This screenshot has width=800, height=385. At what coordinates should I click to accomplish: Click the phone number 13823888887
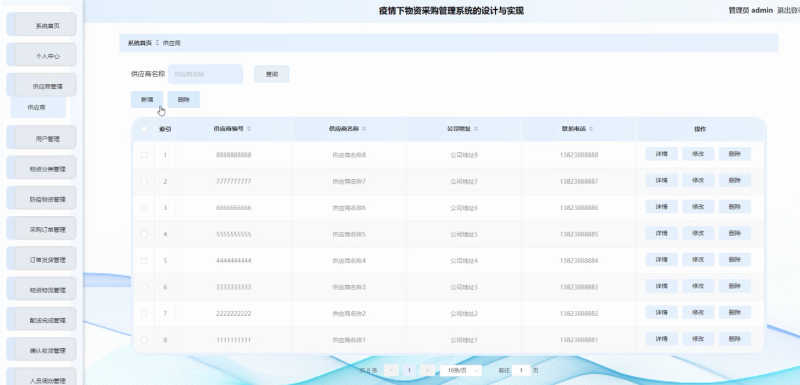(x=579, y=182)
